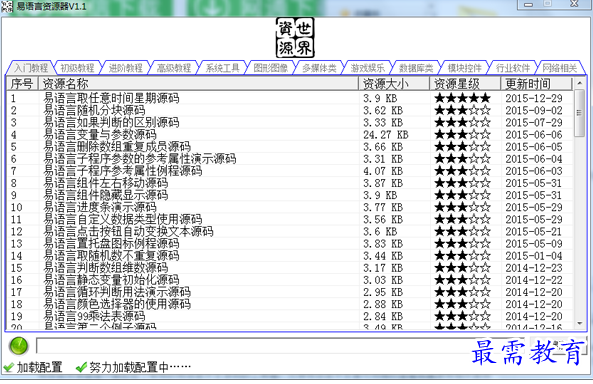Open the 数据库类 tab

[416, 68]
